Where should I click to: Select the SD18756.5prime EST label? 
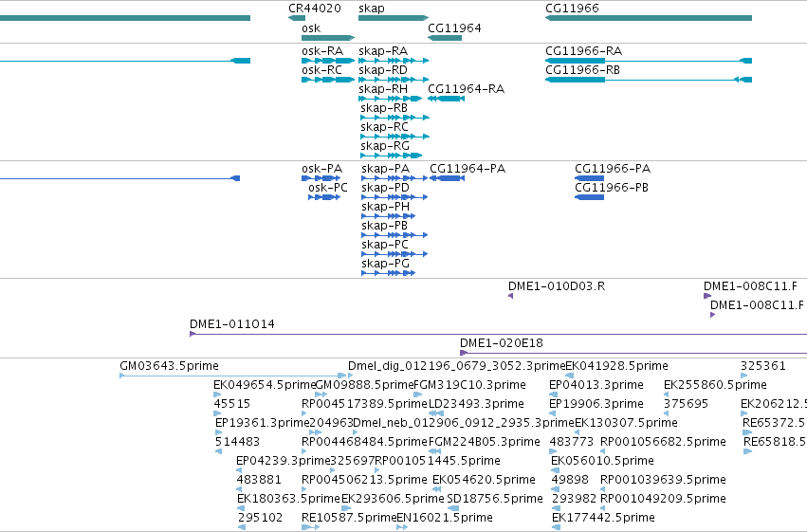pyautogui.click(x=495, y=500)
